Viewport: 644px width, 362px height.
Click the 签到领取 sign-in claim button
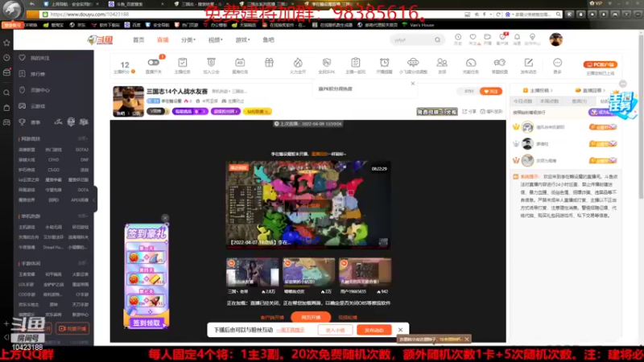coord(147,323)
